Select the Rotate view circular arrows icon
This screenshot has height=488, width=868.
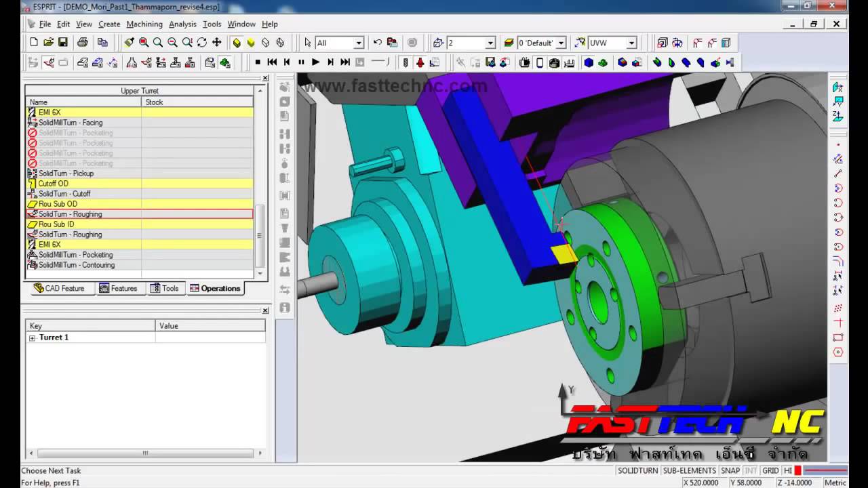pos(202,42)
